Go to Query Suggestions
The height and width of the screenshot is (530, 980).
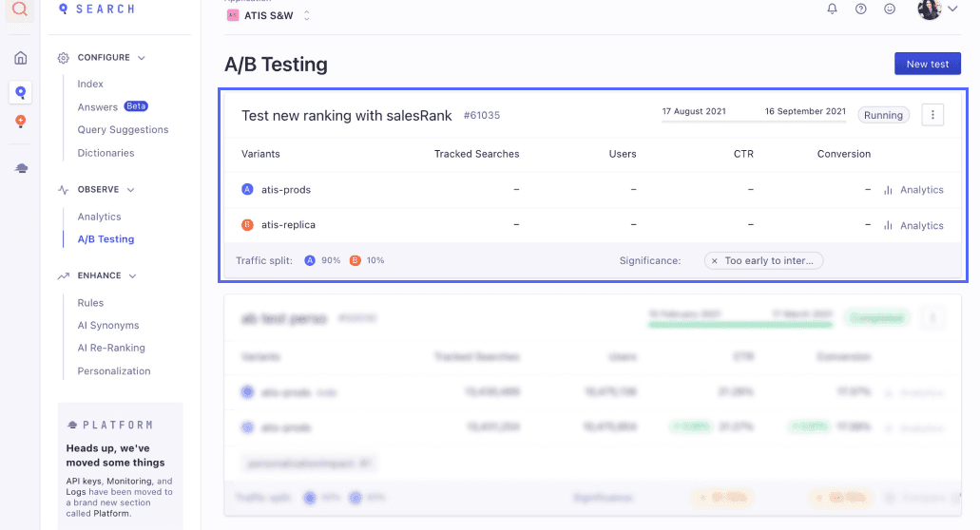124,130
